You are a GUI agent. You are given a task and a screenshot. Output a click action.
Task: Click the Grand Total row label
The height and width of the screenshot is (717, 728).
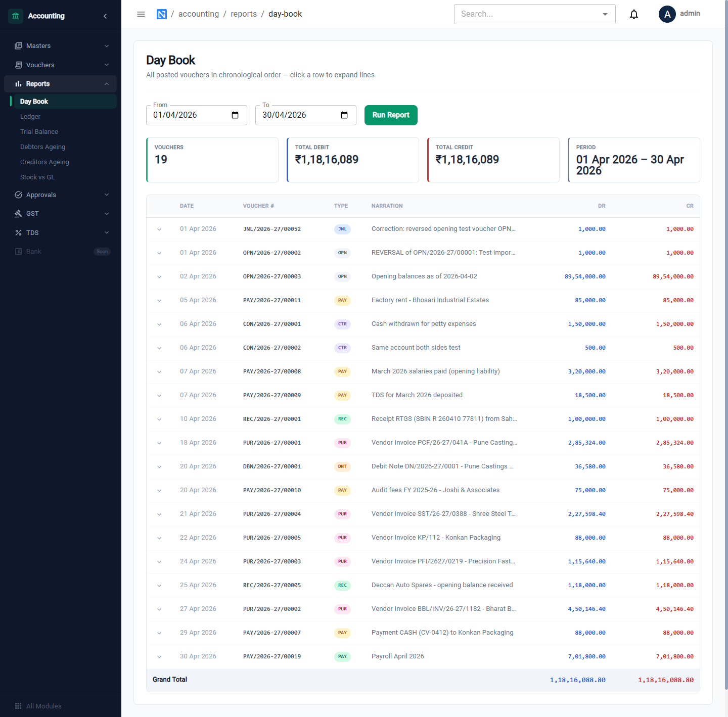click(170, 680)
